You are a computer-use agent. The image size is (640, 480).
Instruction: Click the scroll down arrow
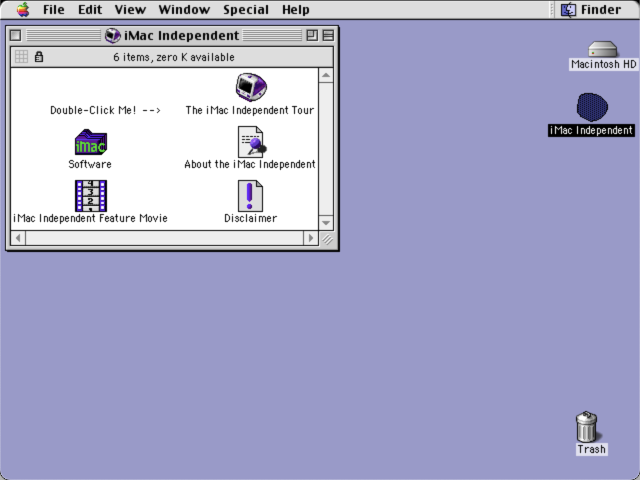pos(326,222)
